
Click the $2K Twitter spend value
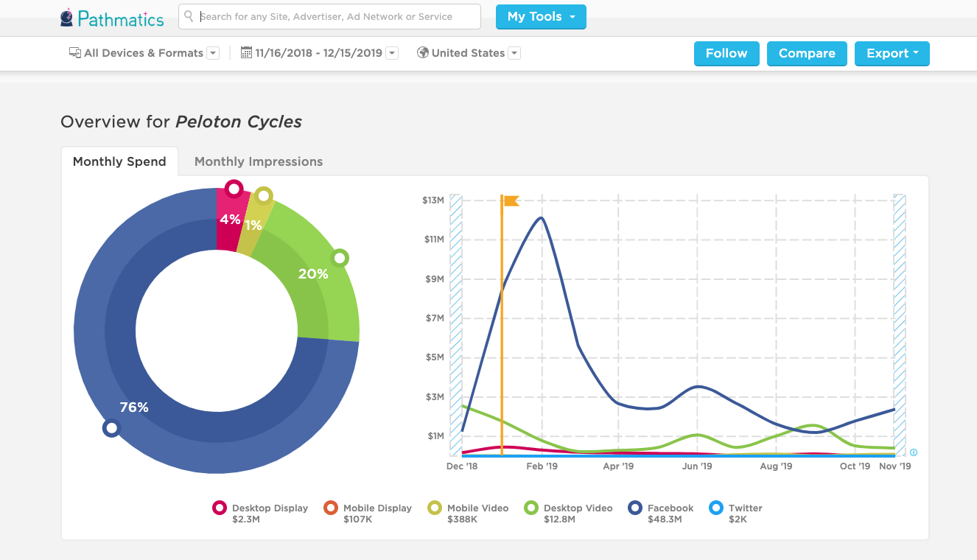coord(738,519)
